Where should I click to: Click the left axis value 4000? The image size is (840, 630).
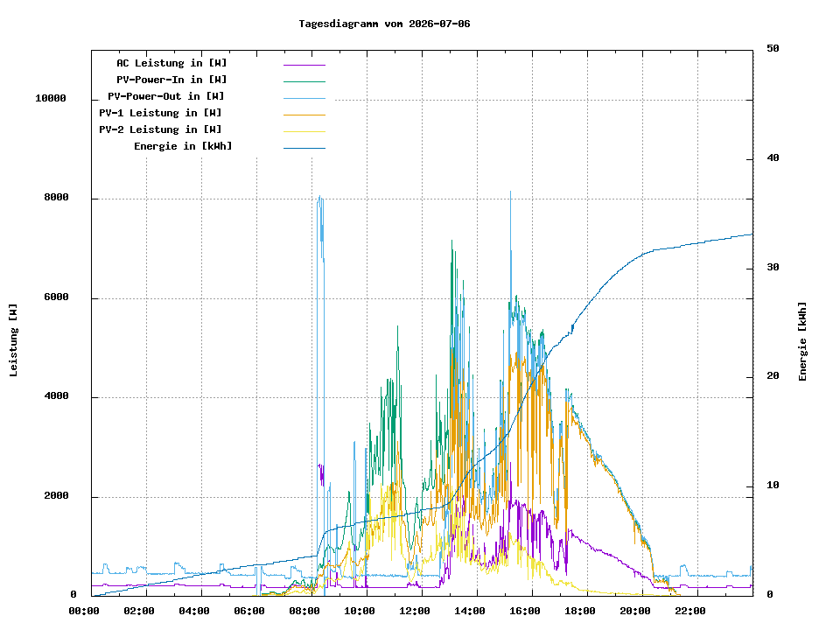pos(56,396)
